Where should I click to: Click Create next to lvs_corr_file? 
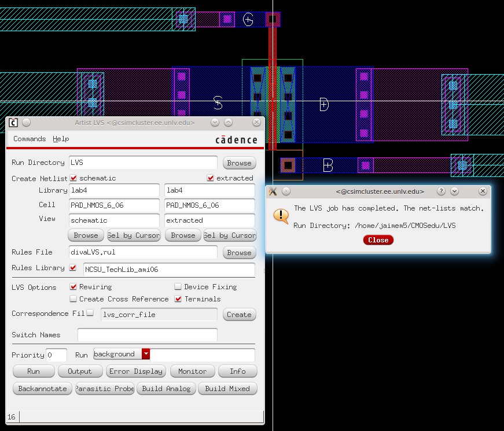(240, 314)
